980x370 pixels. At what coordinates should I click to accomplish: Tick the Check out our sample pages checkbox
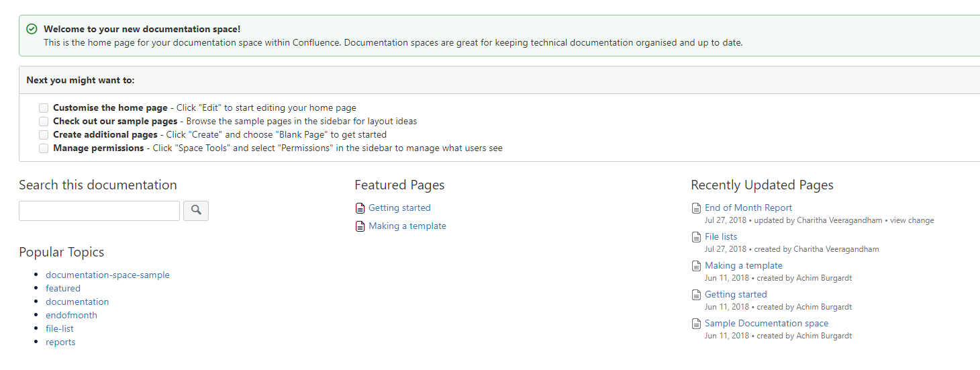pos(44,122)
